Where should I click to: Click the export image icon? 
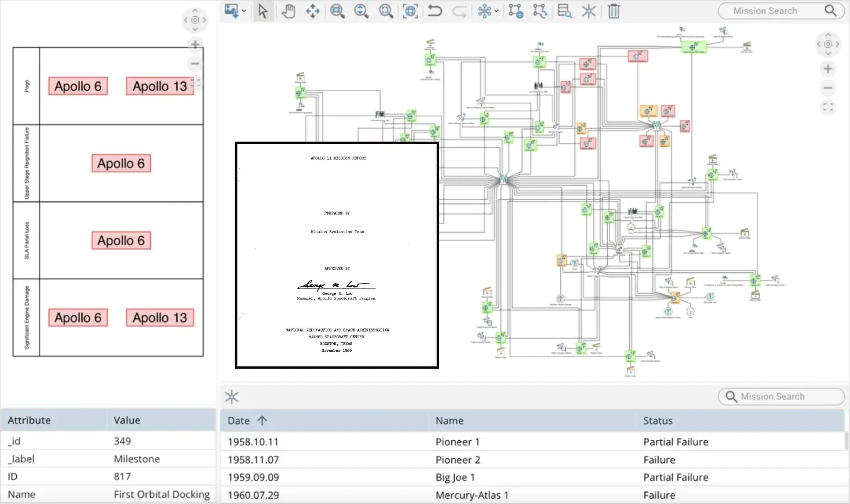231,11
